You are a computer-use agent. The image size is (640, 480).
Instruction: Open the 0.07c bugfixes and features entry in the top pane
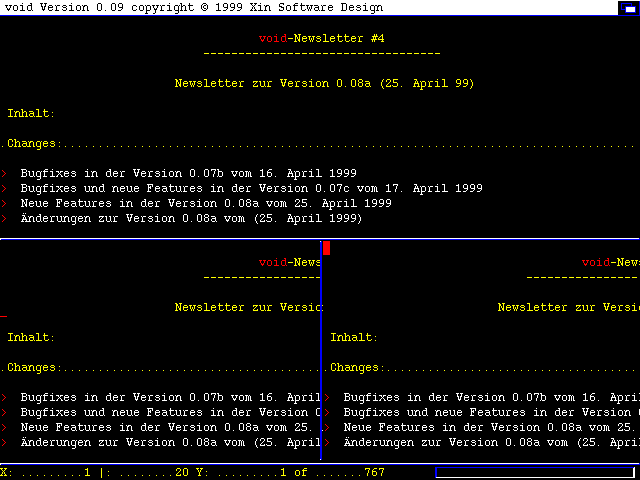[x=251, y=188]
